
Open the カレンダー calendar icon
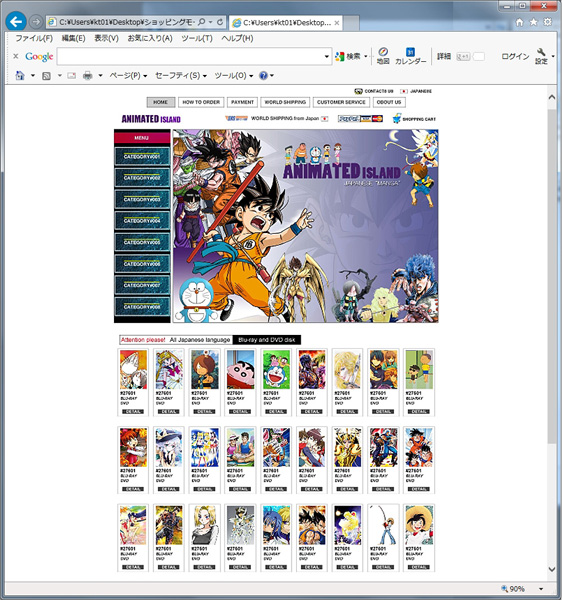pos(410,55)
